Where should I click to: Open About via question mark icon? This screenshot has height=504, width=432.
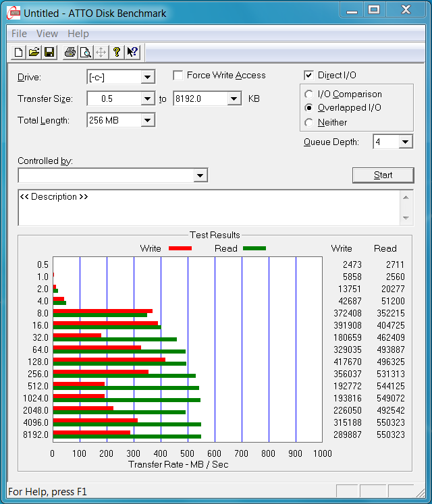(x=117, y=52)
